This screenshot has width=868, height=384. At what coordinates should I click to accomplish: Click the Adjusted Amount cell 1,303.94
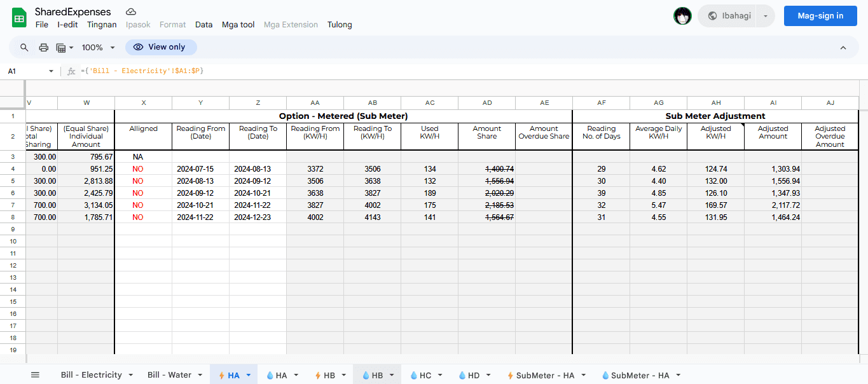click(773, 169)
